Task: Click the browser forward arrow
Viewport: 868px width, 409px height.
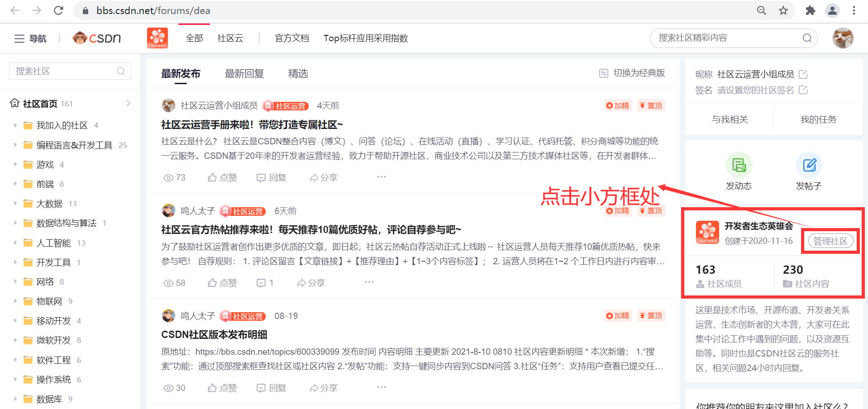Action: tap(37, 10)
